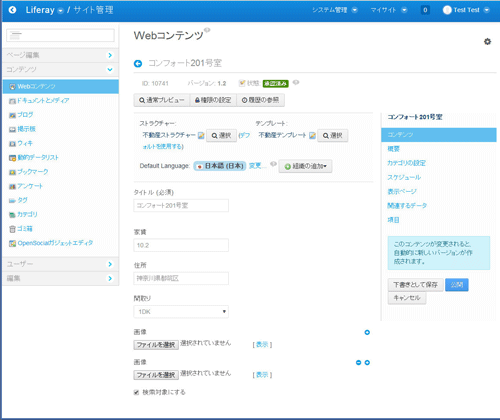Click the white back arrow beside Liferay
The image size is (500, 420).
point(12,10)
